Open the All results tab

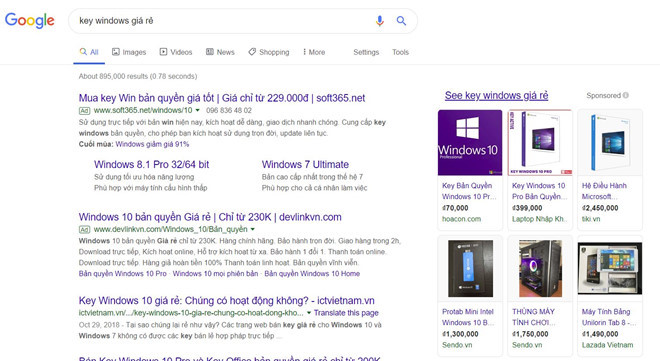tap(89, 52)
